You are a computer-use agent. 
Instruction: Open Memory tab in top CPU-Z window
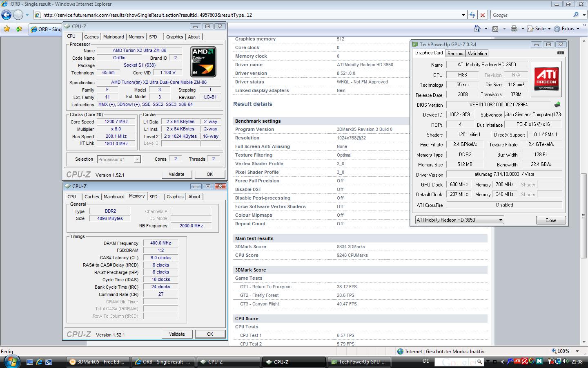tap(136, 37)
